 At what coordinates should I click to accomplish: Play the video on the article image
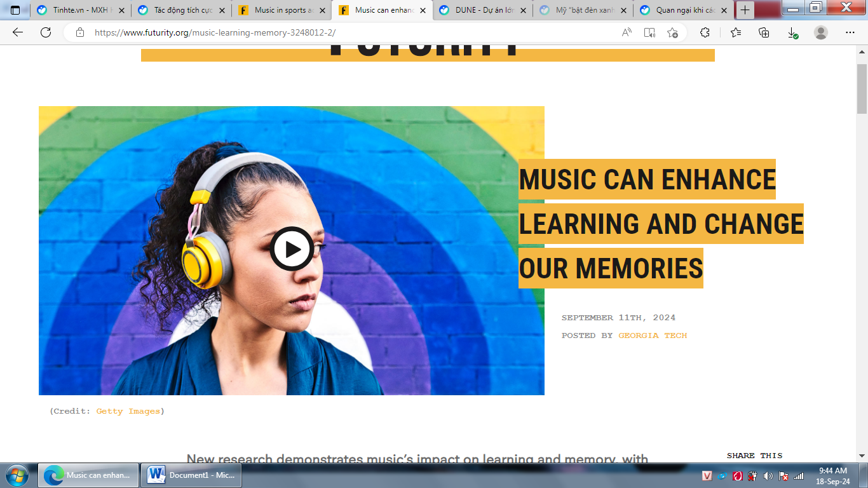[292, 249]
